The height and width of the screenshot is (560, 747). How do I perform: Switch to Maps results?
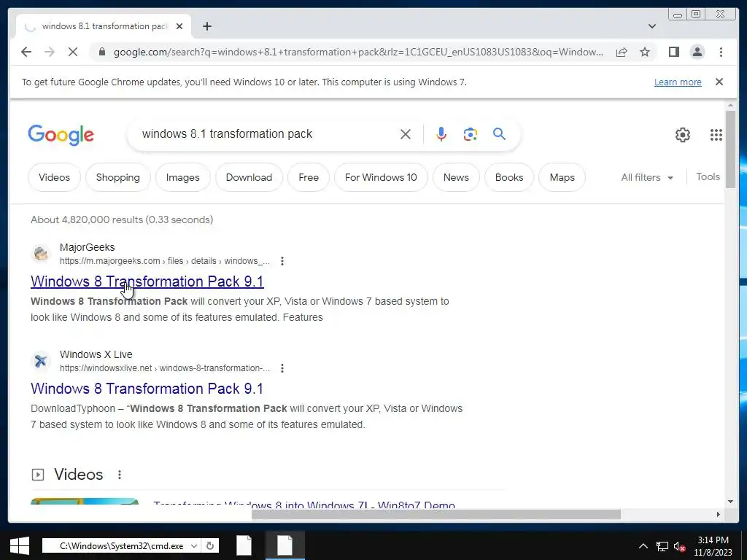pyautogui.click(x=562, y=177)
